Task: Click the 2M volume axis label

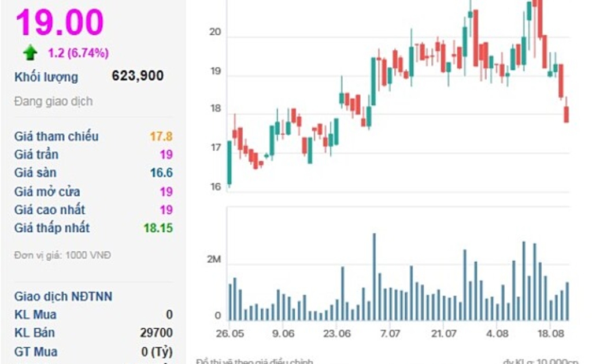Action: pos(214,260)
